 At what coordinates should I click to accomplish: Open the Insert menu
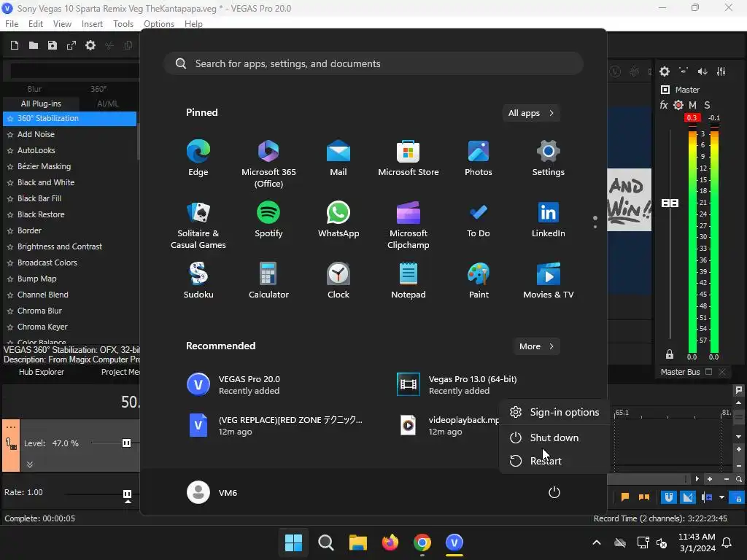click(x=92, y=24)
